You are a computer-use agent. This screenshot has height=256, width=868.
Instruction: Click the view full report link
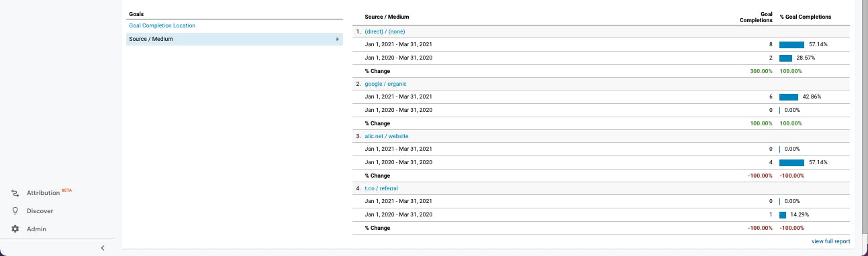tap(830, 241)
